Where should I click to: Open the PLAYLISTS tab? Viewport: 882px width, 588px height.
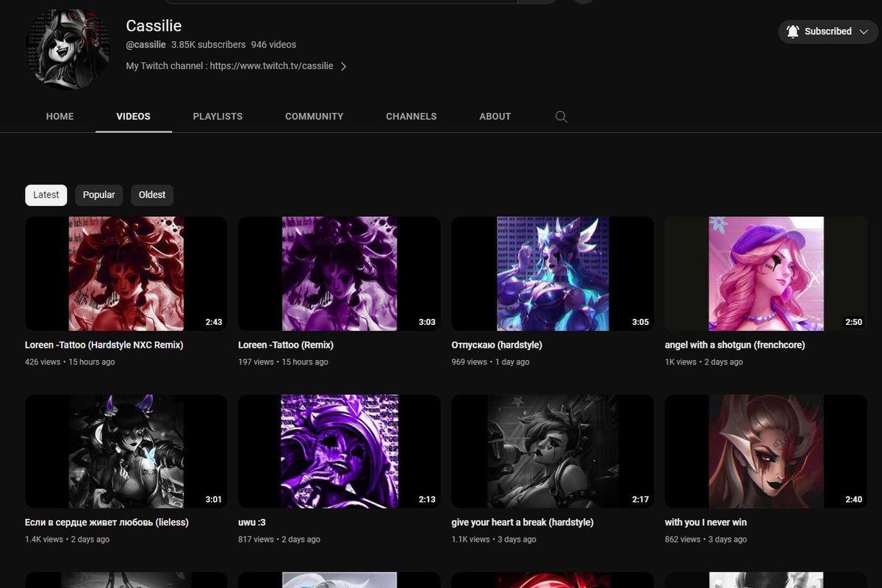tap(218, 116)
